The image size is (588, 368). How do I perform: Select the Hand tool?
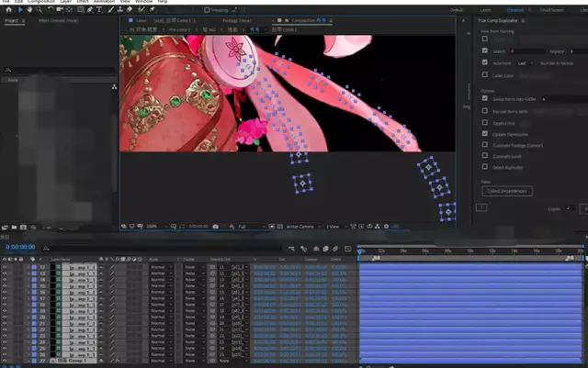pyautogui.click(x=29, y=10)
